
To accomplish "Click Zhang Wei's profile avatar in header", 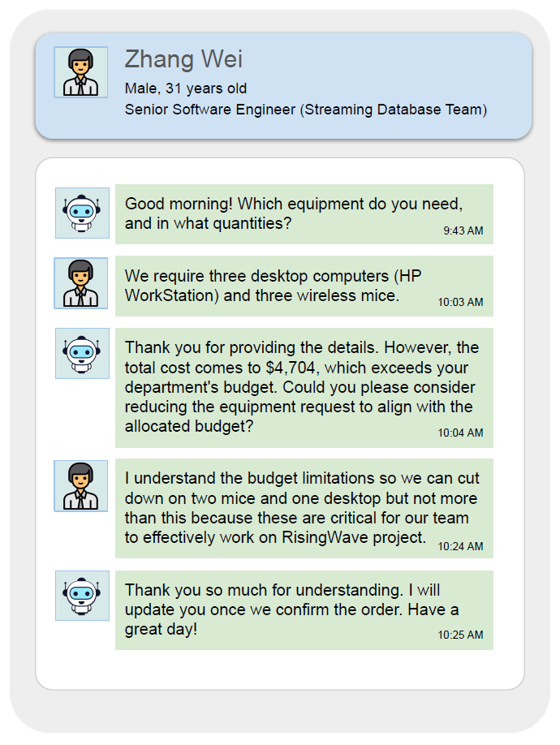I will pyautogui.click(x=81, y=72).
